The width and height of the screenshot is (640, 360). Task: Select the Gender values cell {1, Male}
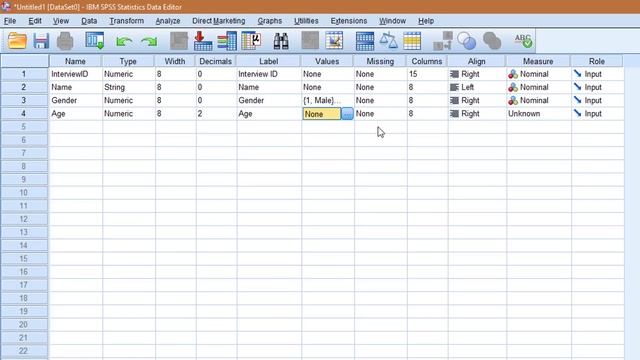tap(327, 100)
